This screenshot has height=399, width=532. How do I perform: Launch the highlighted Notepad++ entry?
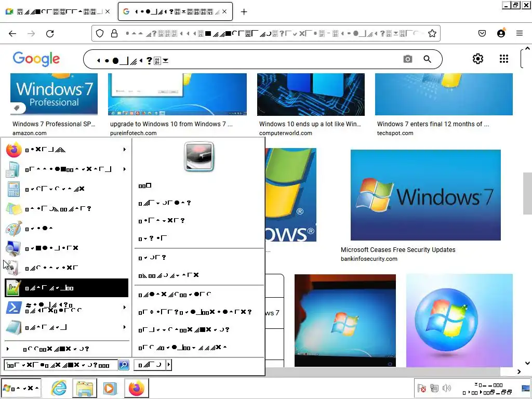(66, 288)
